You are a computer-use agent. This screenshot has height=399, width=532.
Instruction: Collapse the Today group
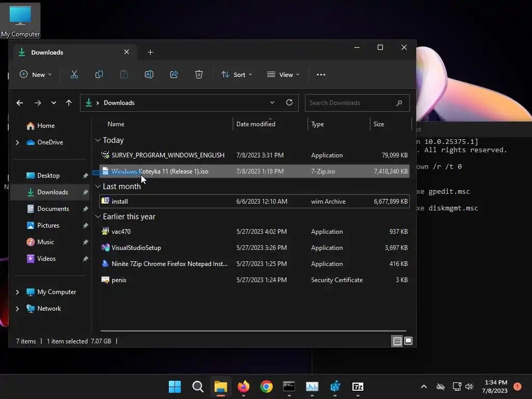[x=98, y=140]
